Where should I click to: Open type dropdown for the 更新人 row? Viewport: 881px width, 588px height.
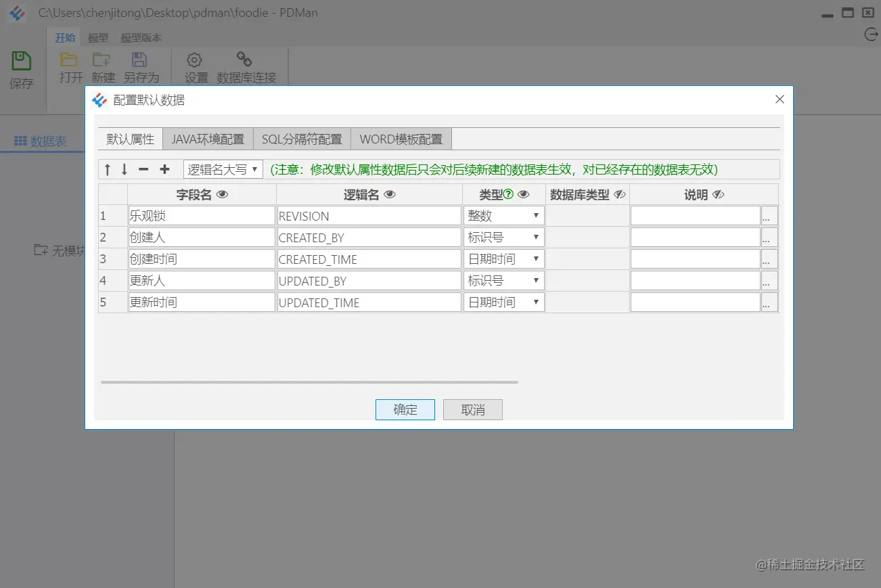[504, 281]
